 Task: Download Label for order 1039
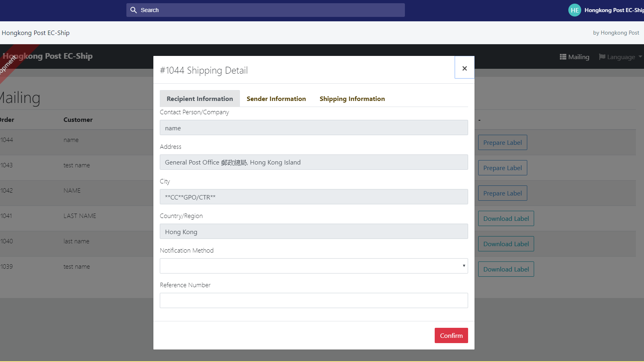[x=506, y=269]
